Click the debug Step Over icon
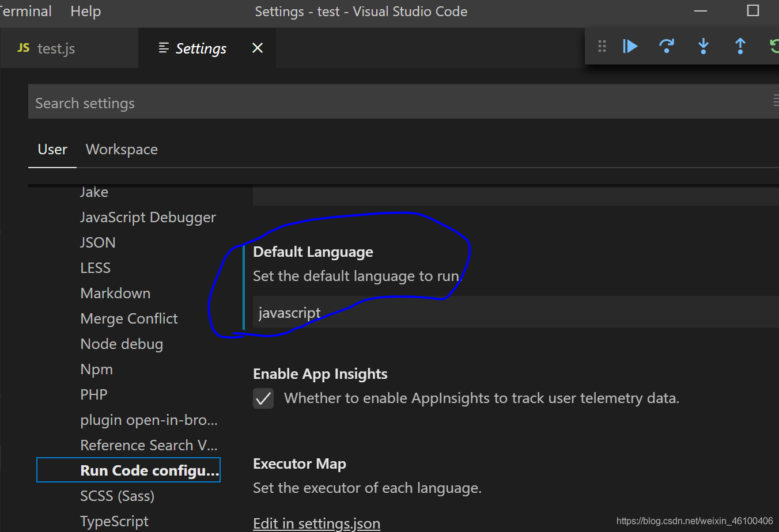Image resolution: width=779 pixels, height=532 pixels. [x=667, y=46]
